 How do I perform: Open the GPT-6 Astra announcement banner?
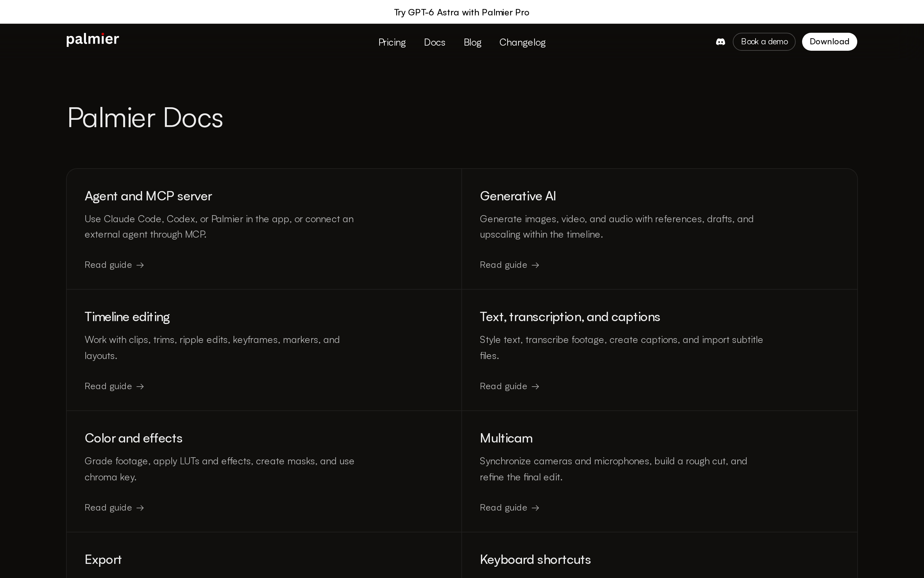(x=462, y=12)
